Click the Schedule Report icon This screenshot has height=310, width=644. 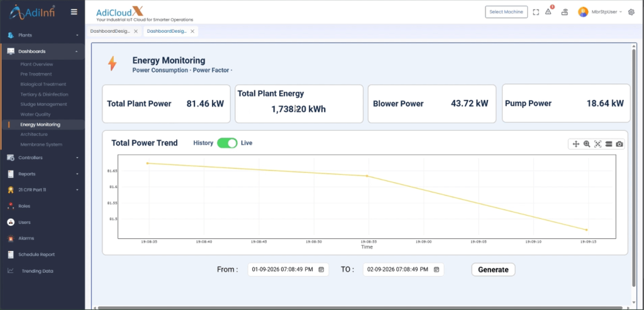point(11,255)
